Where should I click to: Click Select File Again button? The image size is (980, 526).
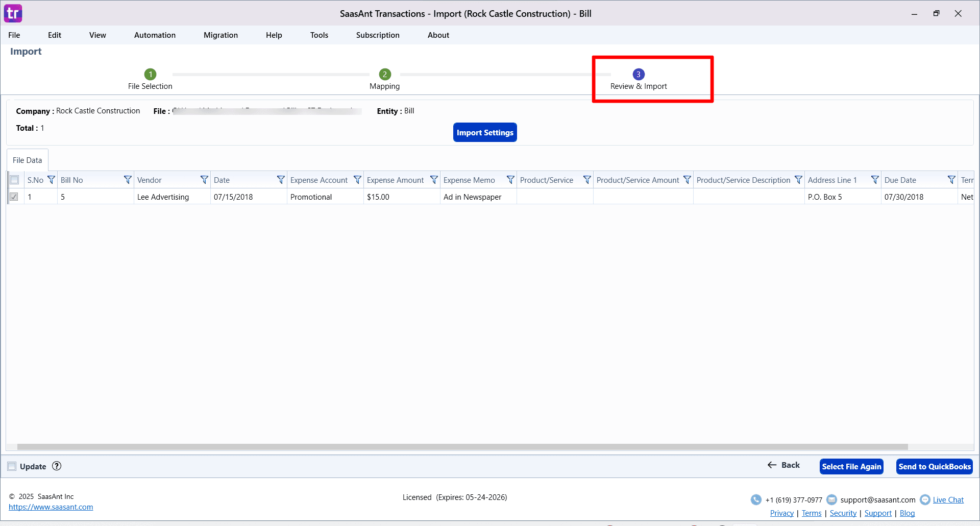click(851, 466)
